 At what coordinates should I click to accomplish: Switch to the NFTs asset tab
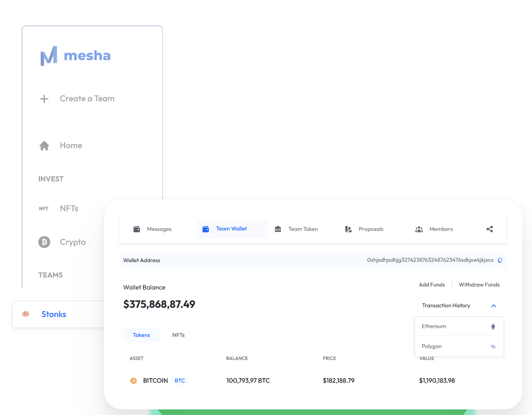pos(179,335)
